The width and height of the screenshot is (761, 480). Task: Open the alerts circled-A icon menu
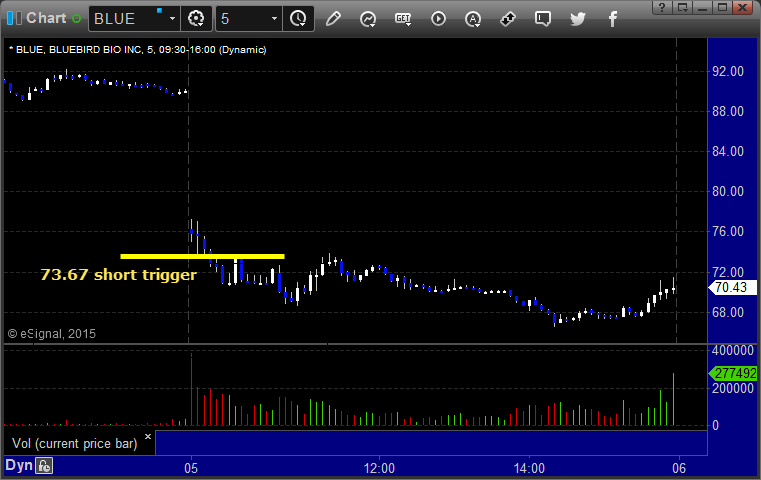(473, 19)
